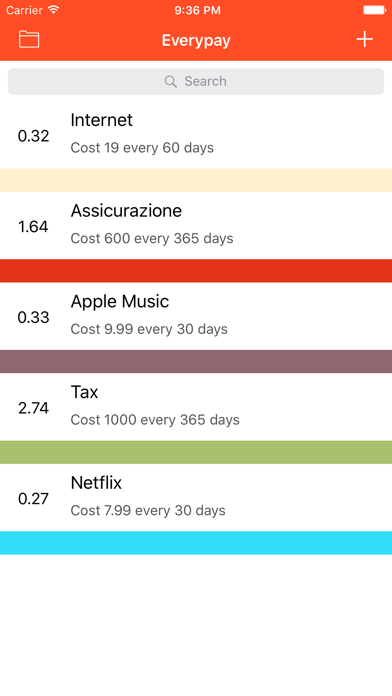Tap the green color bar under Tax
Screen dimensions: 392x696
(x=196, y=452)
